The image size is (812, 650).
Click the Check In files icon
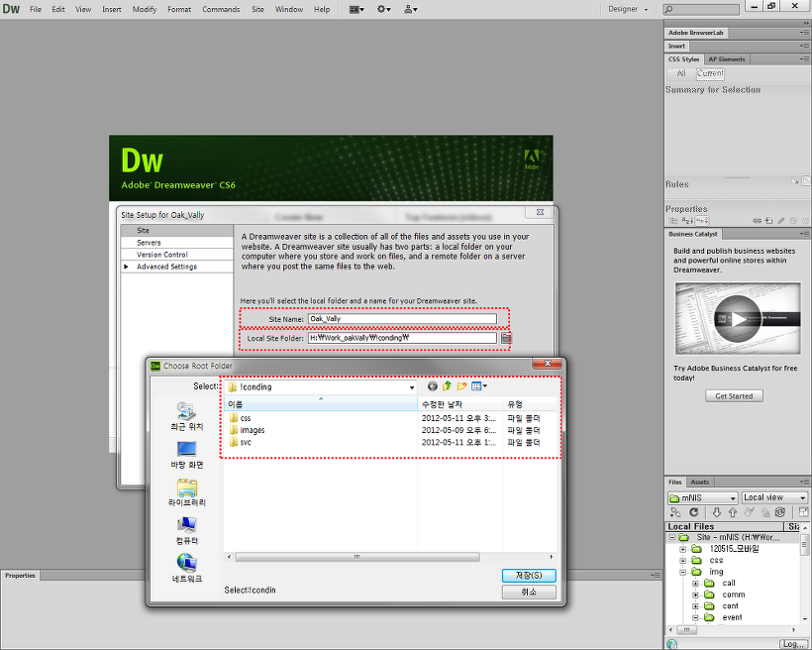(765, 512)
